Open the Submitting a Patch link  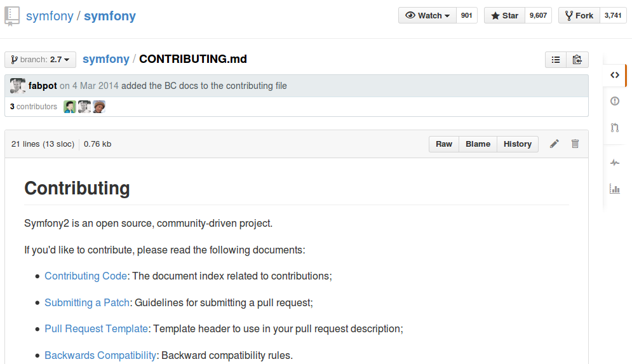tap(87, 303)
